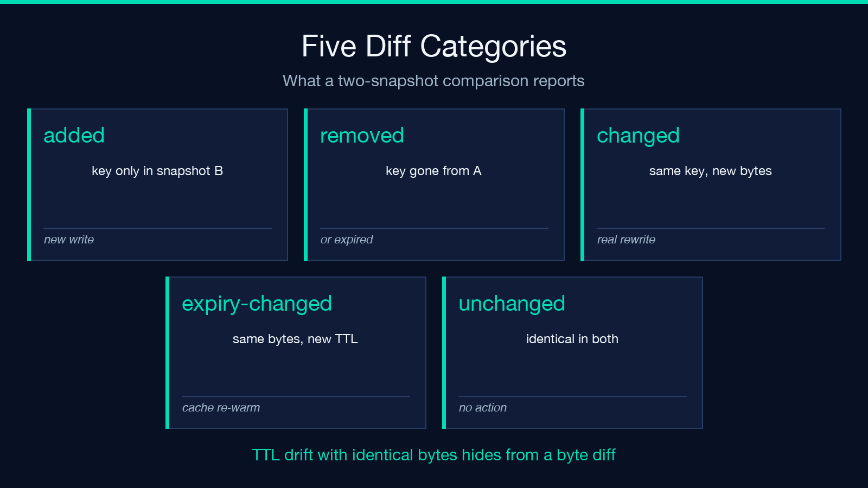Select the text 'same key, new bytes'
This screenshot has width=868, height=488.
[710, 171]
